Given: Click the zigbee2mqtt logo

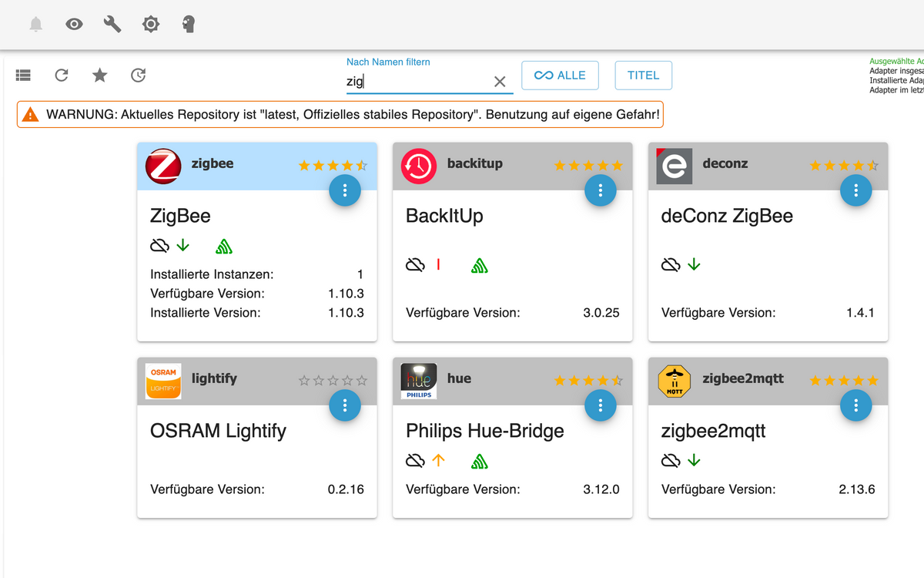Looking at the screenshot, I should (675, 381).
